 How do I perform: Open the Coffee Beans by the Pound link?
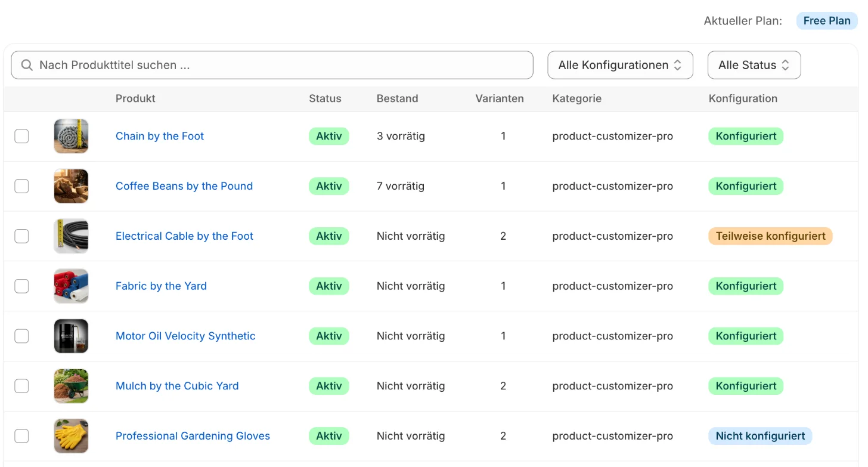coord(184,186)
